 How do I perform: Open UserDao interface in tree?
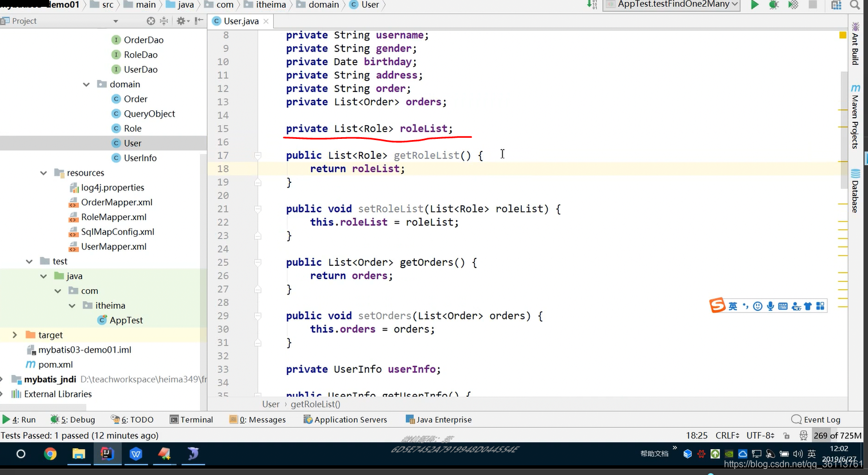click(x=141, y=70)
